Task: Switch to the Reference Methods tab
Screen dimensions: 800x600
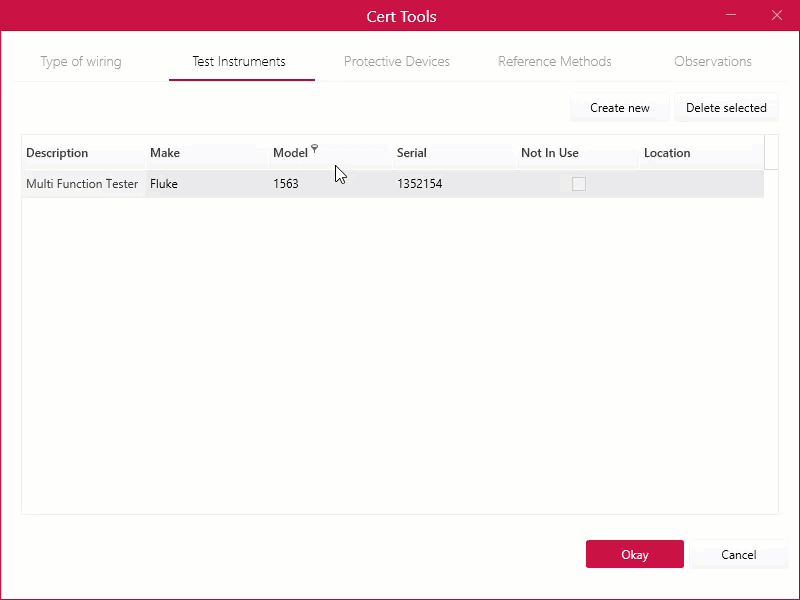Action: [x=554, y=61]
